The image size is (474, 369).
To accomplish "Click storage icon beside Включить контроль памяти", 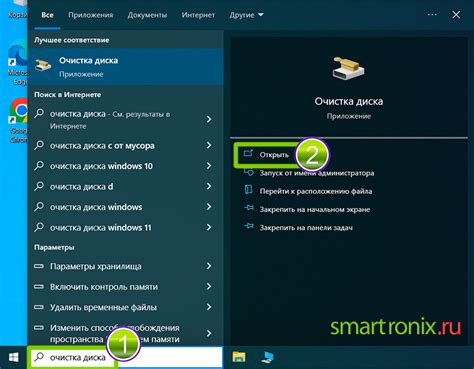I will (x=39, y=286).
